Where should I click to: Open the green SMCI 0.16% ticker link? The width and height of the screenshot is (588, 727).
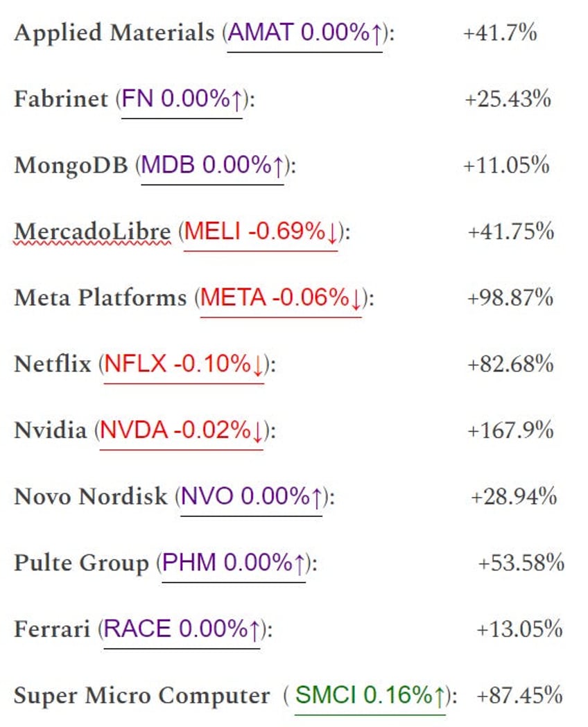[370, 696]
